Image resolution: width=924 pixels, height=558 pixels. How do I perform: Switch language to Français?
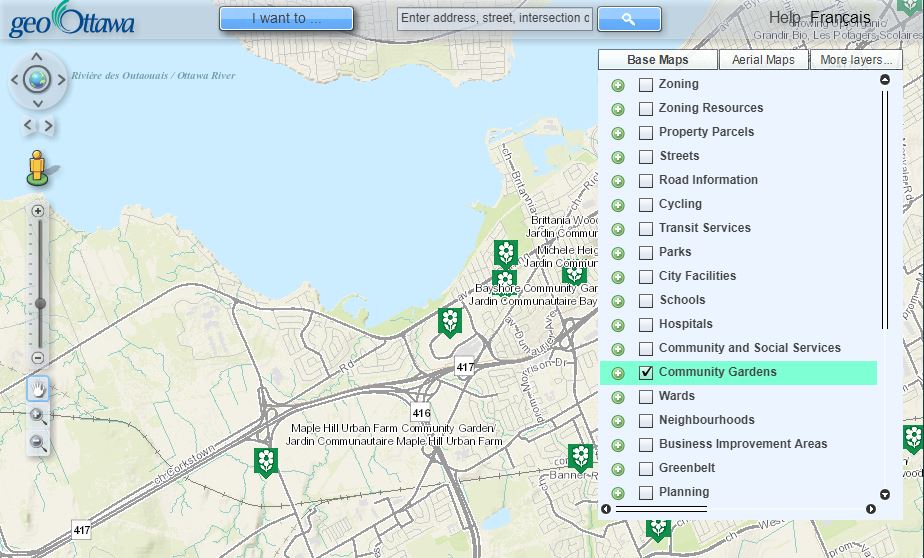pos(840,18)
